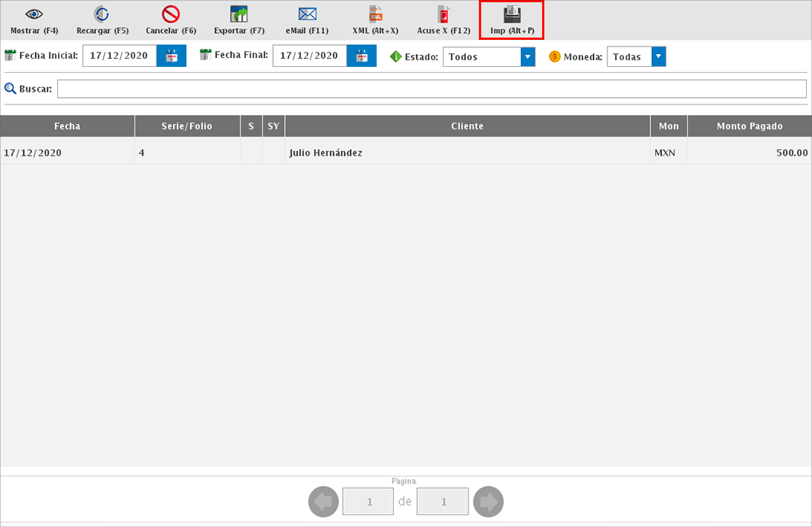Open the Fecha Inicial calendar picker
Image resolution: width=812 pixels, height=527 pixels.
171,56
